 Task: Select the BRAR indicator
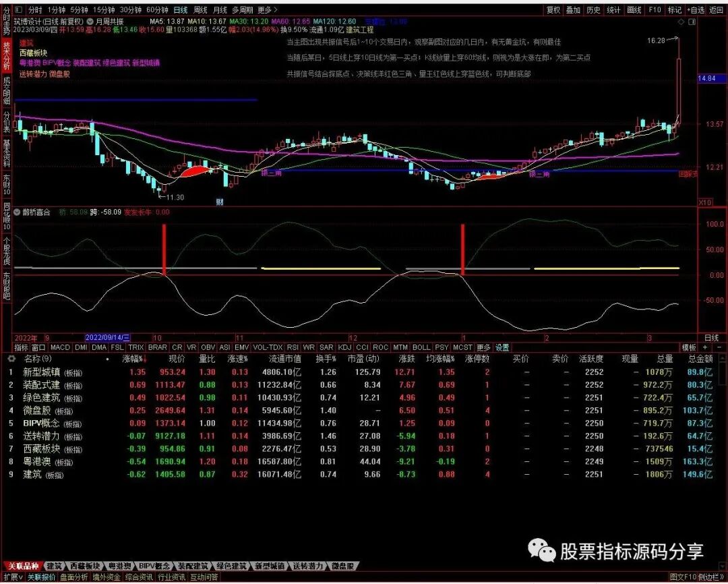click(157, 347)
